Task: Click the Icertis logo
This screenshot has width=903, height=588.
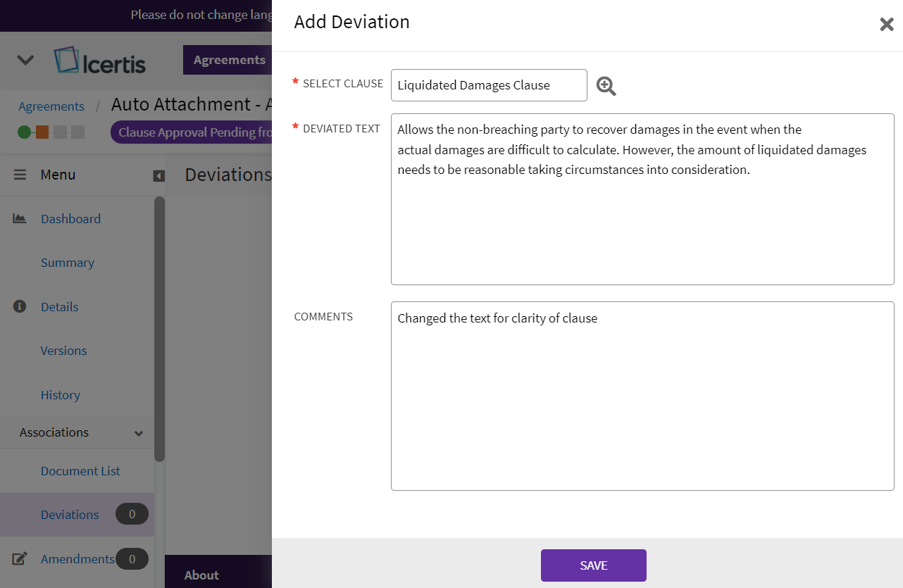Action: pyautogui.click(x=100, y=61)
